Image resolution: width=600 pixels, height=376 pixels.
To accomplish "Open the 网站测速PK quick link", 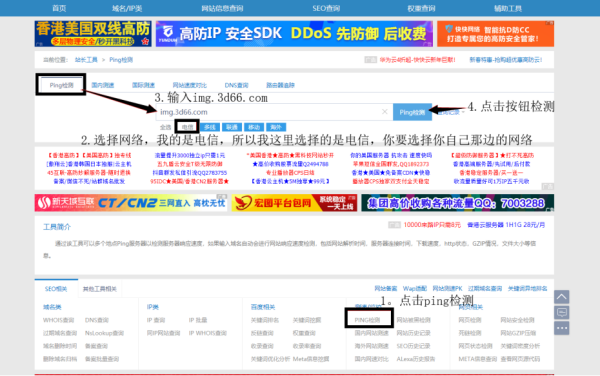I will (x=447, y=288).
